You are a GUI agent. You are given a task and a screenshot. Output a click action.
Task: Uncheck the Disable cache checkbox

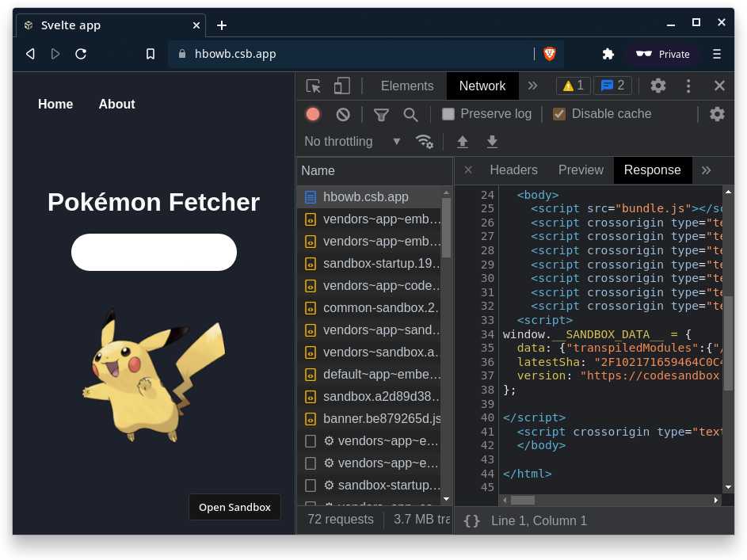point(558,114)
